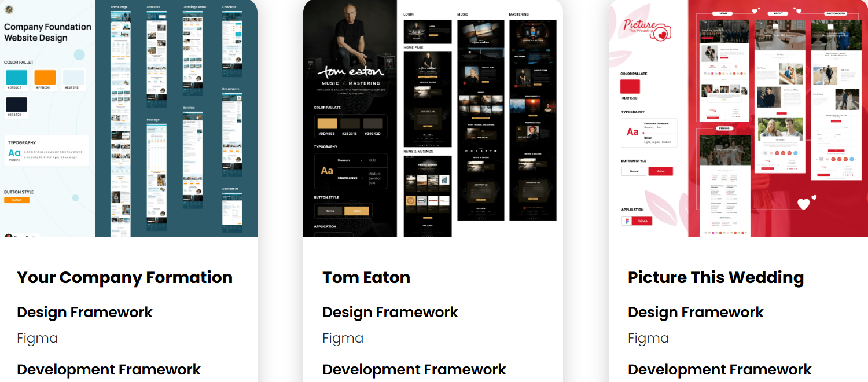The image size is (868, 382).
Task: Click 'Figma' text in Picture This Wedding card
Action: pyautogui.click(x=649, y=338)
